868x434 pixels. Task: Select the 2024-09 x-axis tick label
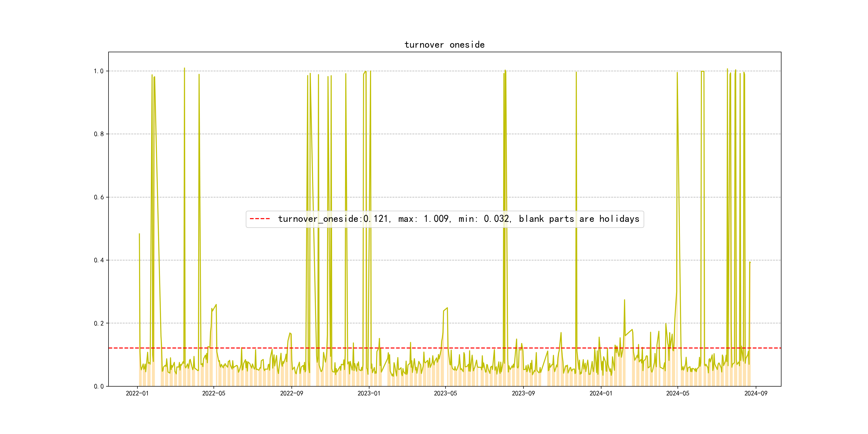755,393
